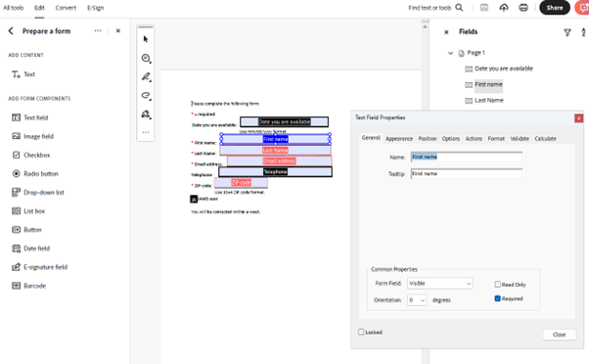Click the Tooltip input field
Screen dimensions: 589x364
(466, 173)
